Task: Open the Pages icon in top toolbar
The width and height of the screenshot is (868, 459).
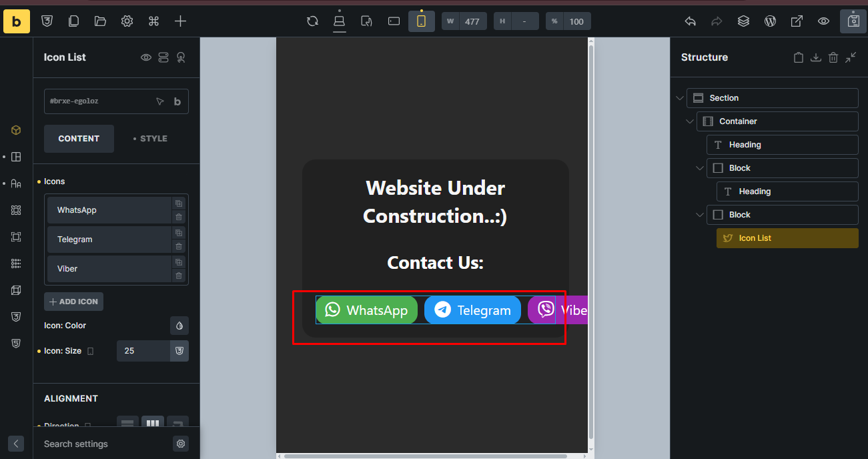Action: [x=73, y=21]
